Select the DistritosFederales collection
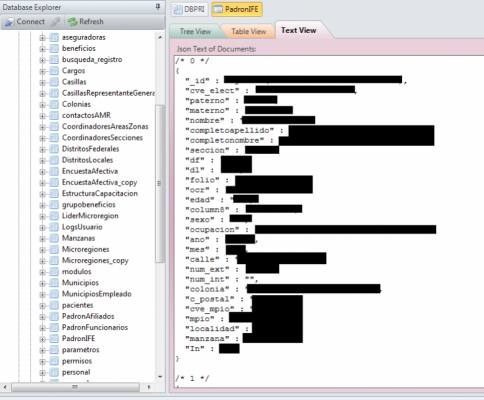Viewport: 484px width, 400px height. coord(90,149)
